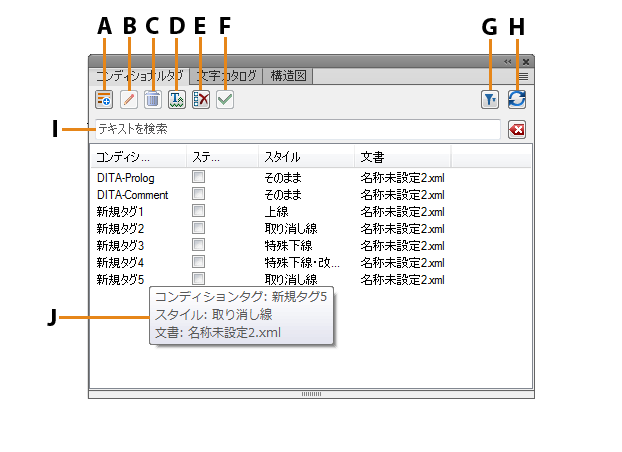Click the create new conditional tag icon
This screenshot has height=452, width=622.
tap(103, 99)
